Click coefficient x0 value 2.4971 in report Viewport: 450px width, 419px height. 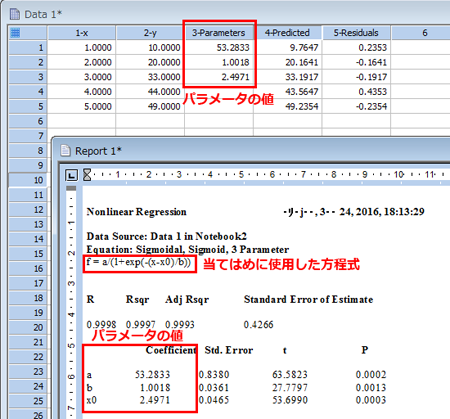pos(155,400)
